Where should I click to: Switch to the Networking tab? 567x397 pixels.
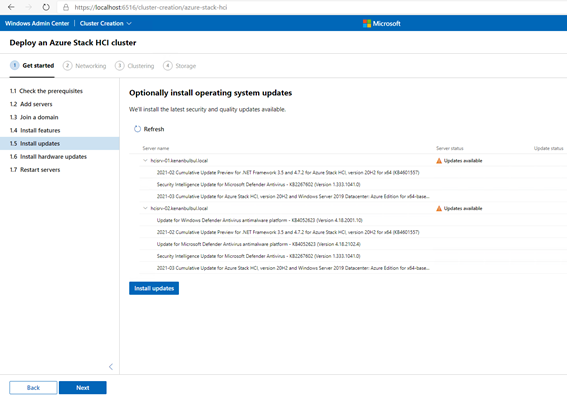click(84, 66)
